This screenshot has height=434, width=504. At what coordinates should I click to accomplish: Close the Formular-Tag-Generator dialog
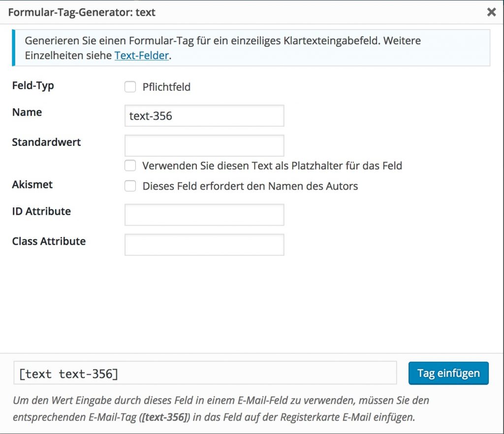[491, 12]
